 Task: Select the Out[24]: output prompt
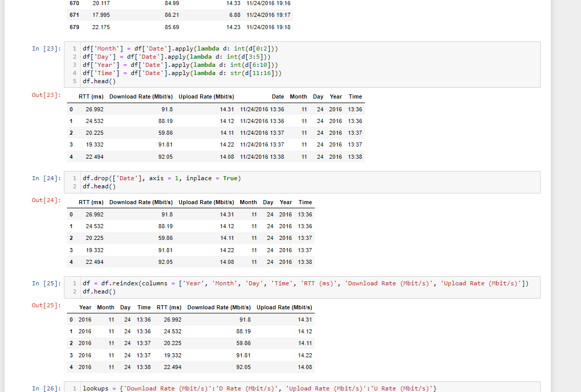47,200
